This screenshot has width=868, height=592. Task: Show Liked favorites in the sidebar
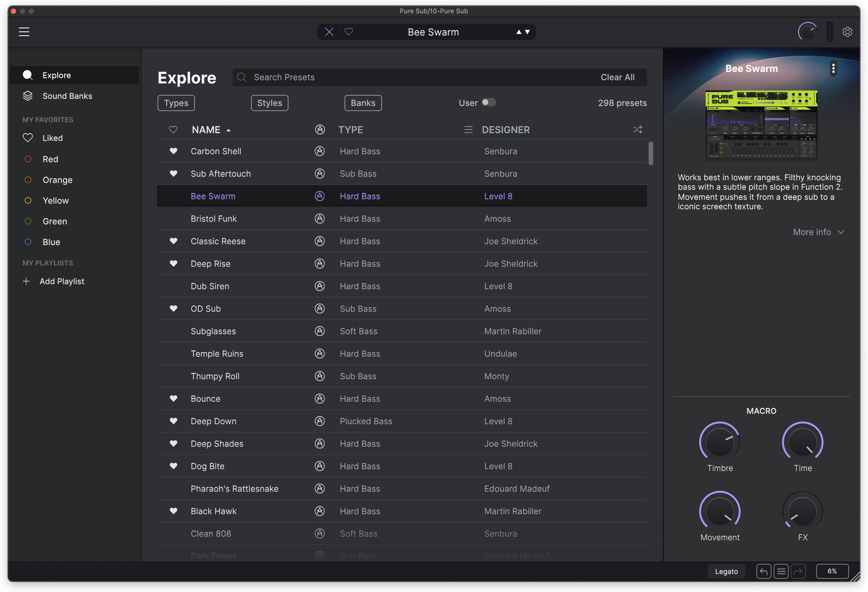pos(74,138)
